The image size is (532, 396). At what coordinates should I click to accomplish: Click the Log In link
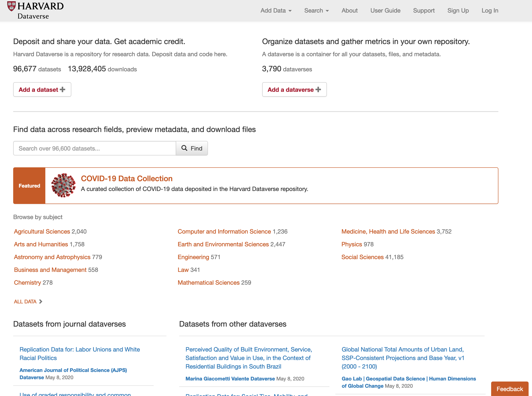490,11
